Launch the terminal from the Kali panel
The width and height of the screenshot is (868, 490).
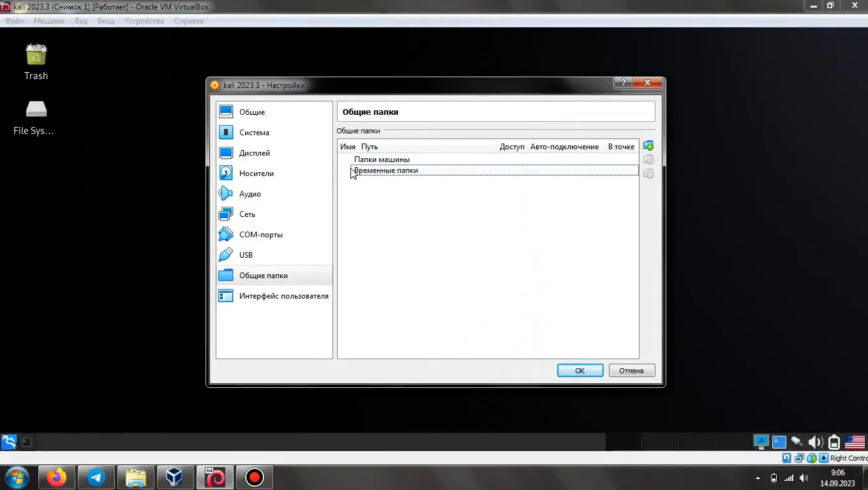27,442
